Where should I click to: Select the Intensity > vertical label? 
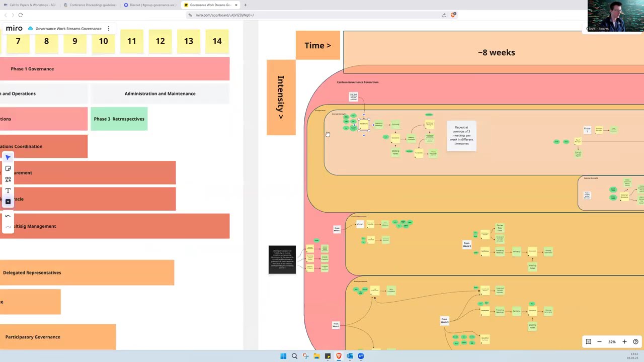281,97
